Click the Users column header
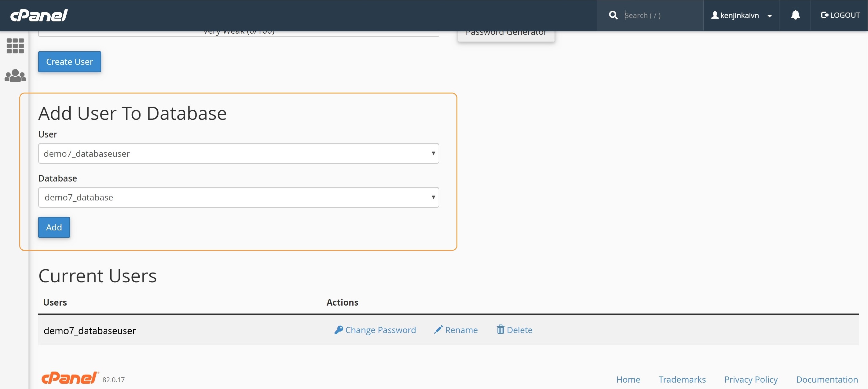Viewport: 868px width, 389px height. [55, 302]
